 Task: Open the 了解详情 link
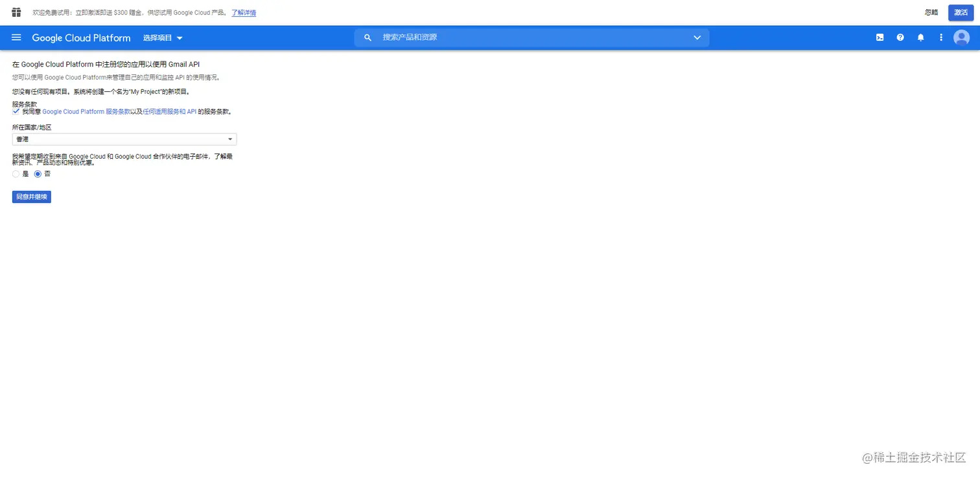(x=244, y=12)
